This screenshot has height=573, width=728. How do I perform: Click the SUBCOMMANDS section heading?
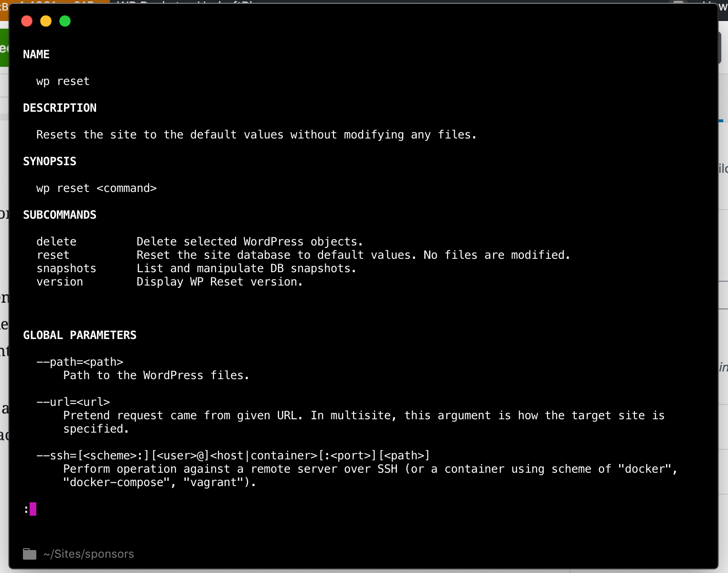coord(60,215)
